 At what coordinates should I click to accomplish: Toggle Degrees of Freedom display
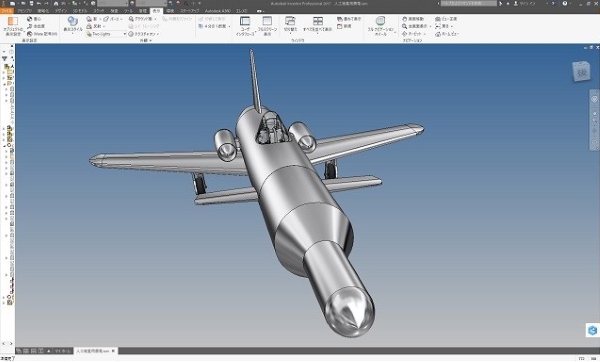[x=36, y=26]
